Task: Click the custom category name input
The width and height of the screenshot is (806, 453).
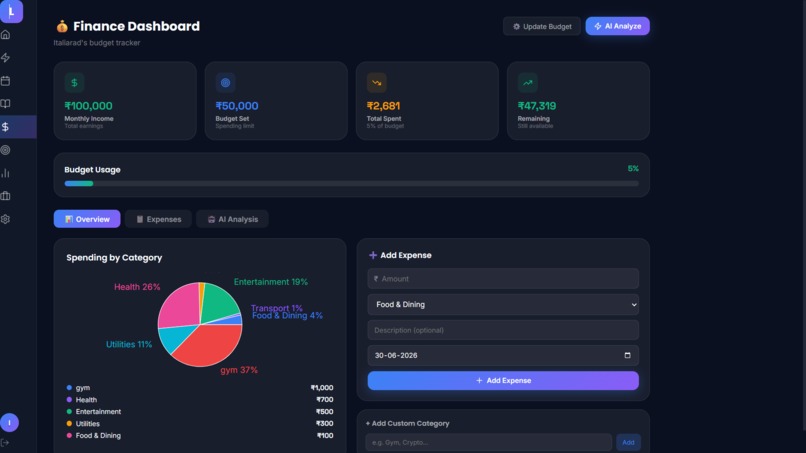Action: coord(488,442)
